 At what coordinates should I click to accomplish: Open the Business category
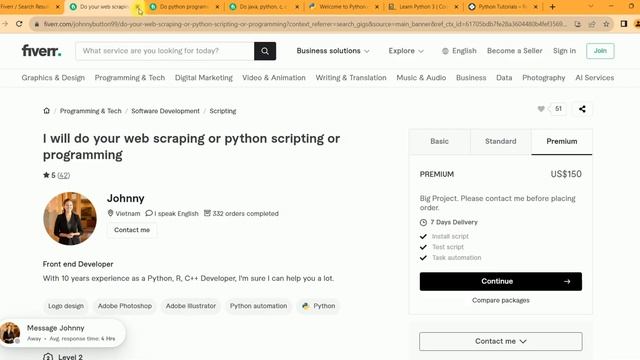tap(471, 78)
